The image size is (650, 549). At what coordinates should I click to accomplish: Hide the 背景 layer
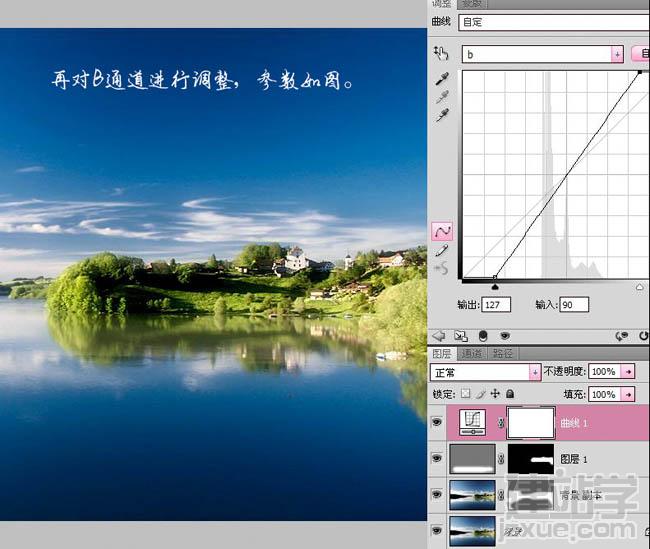tap(437, 530)
